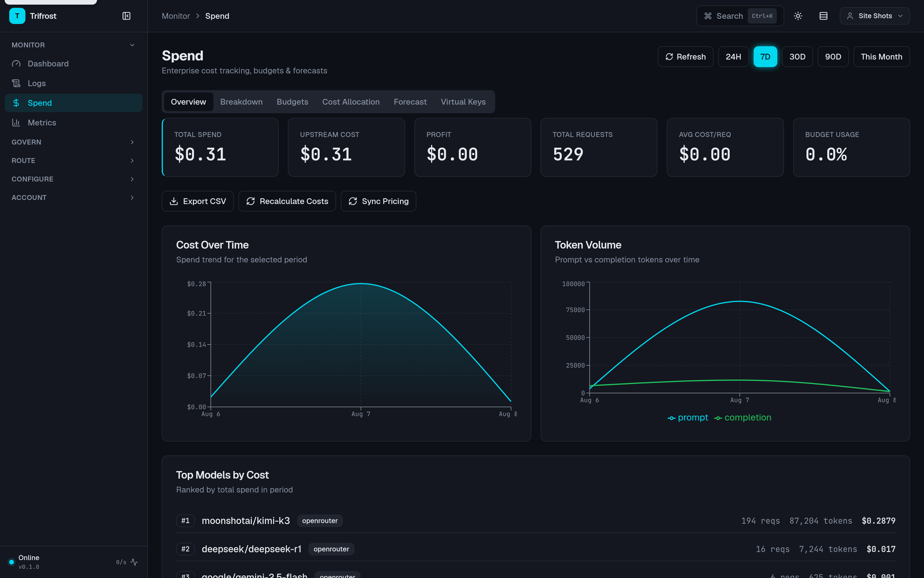Click the #1 rank badge

click(186, 521)
